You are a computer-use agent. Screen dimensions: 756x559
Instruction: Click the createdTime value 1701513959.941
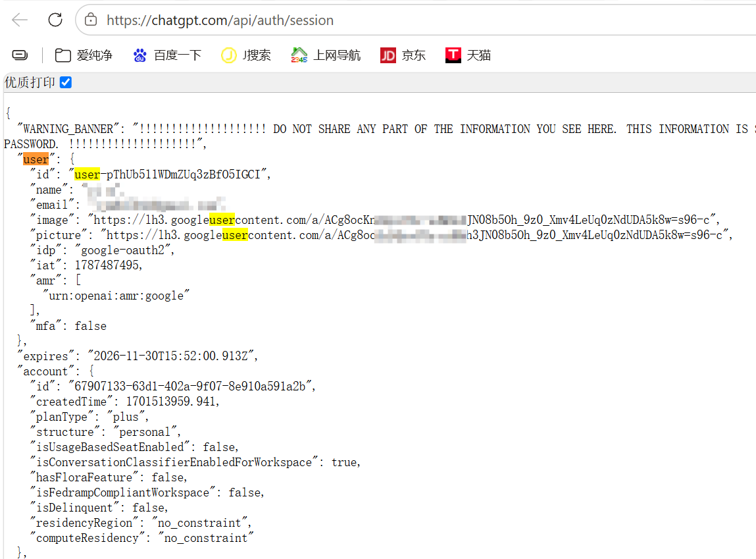tap(171, 402)
